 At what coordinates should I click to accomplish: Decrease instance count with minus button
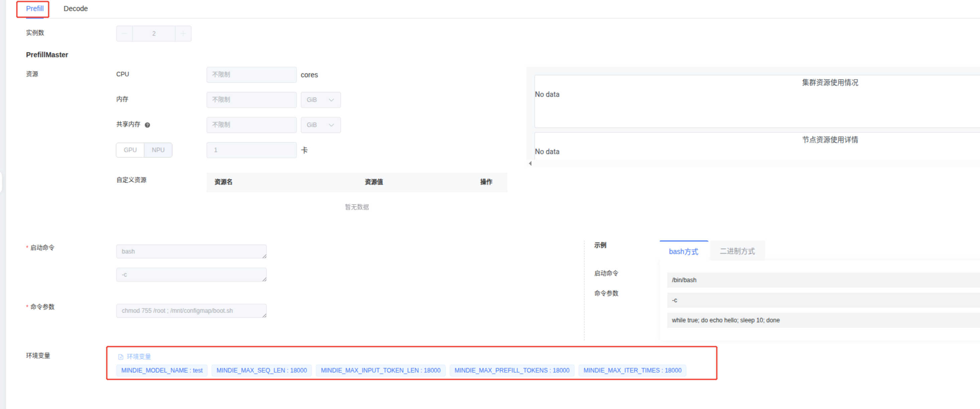124,33
